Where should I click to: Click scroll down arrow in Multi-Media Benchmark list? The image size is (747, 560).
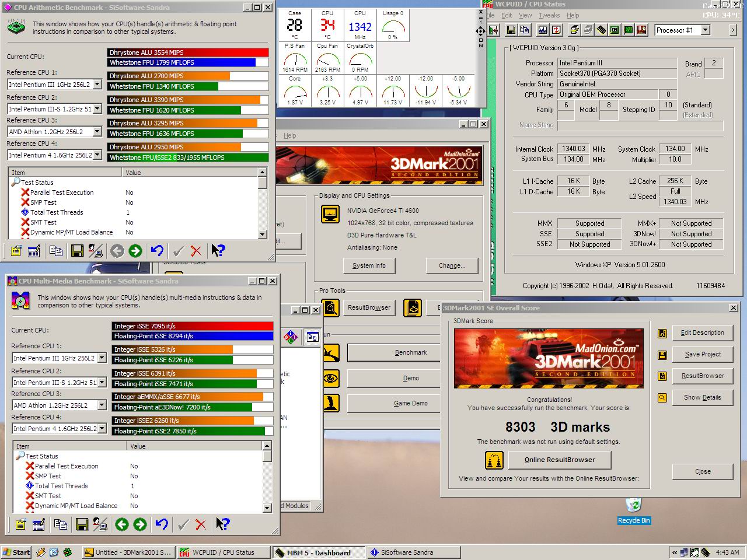point(267,507)
